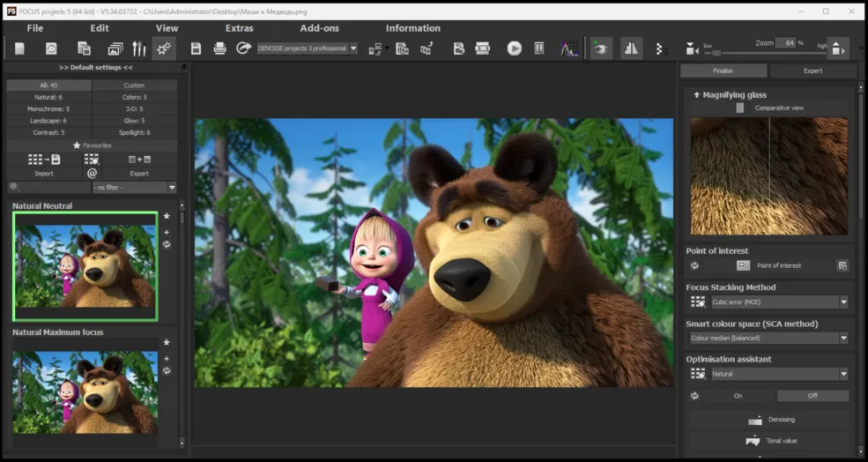The height and width of the screenshot is (462, 868).
Task: Click the gears settings icon in toolbar
Action: click(x=164, y=48)
